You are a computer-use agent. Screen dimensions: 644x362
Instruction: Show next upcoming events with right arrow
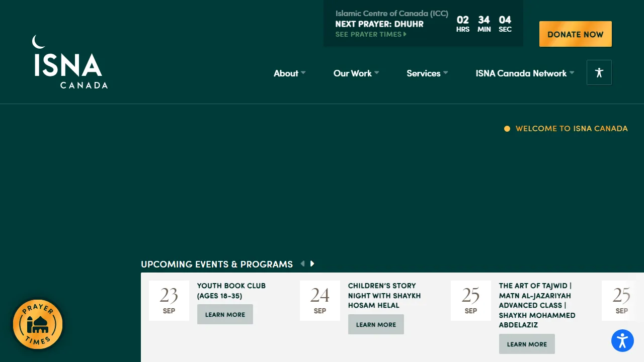click(x=312, y=263)
